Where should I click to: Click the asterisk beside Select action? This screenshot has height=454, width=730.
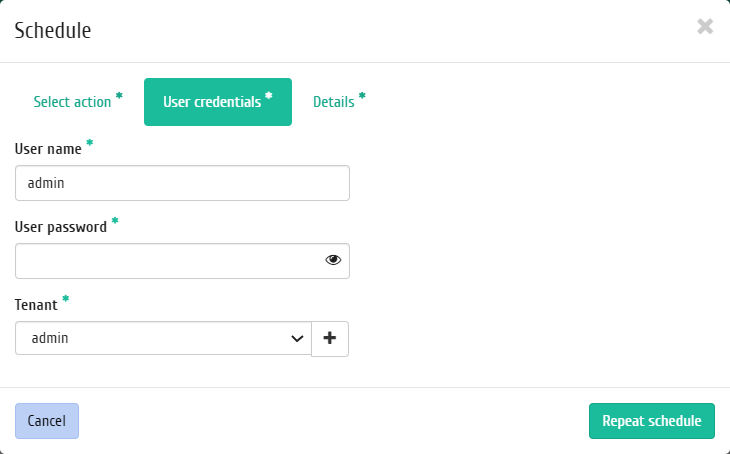(x=119, y=95)
